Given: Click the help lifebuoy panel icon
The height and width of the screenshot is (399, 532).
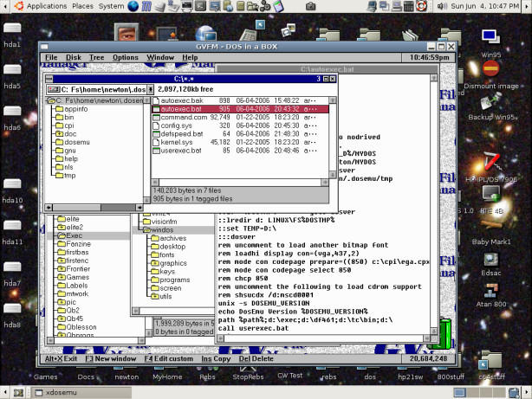Looking at the screenshot, I should 421,6.
